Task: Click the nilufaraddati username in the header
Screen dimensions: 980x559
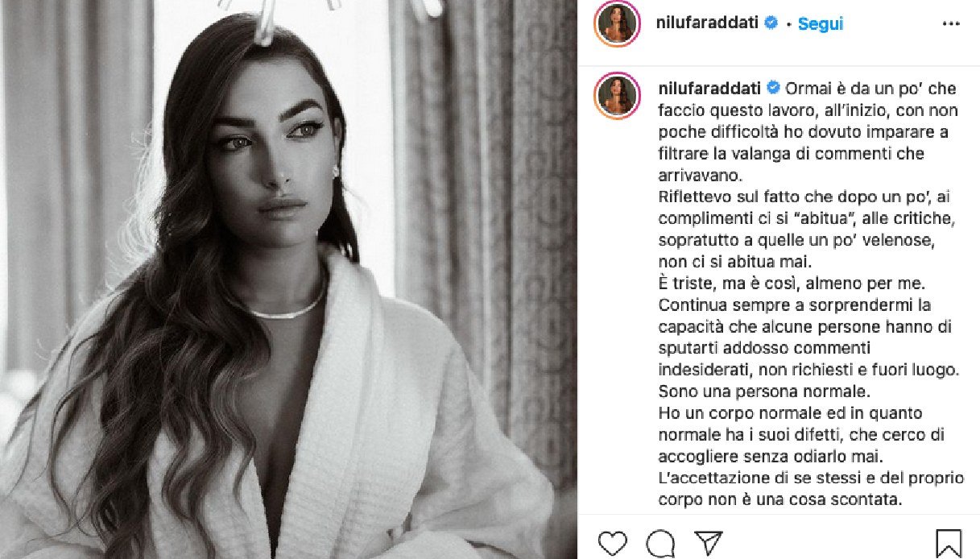Action: pyautogui.click(x=706, y=24)
